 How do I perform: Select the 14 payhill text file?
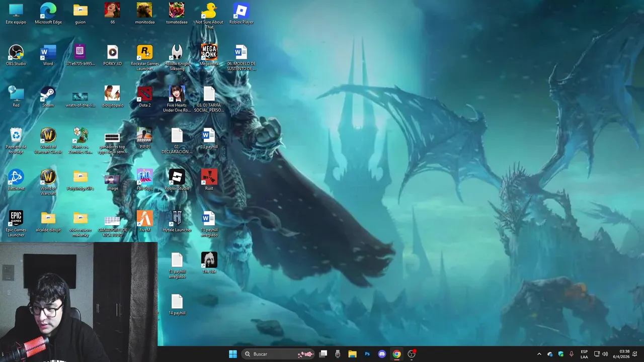pos(177,305)
